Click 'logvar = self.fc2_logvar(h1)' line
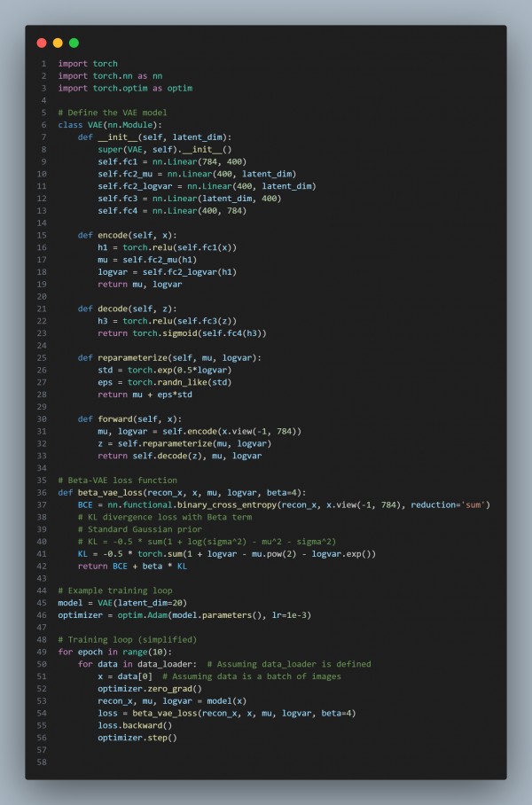This screenshot has height=805, width=532. (x=168, y=272)
